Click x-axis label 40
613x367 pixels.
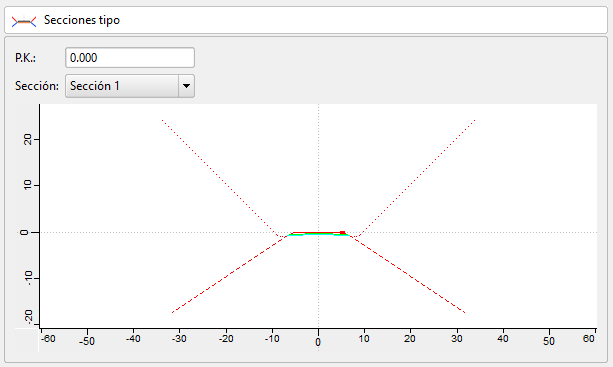click(503, 338)
